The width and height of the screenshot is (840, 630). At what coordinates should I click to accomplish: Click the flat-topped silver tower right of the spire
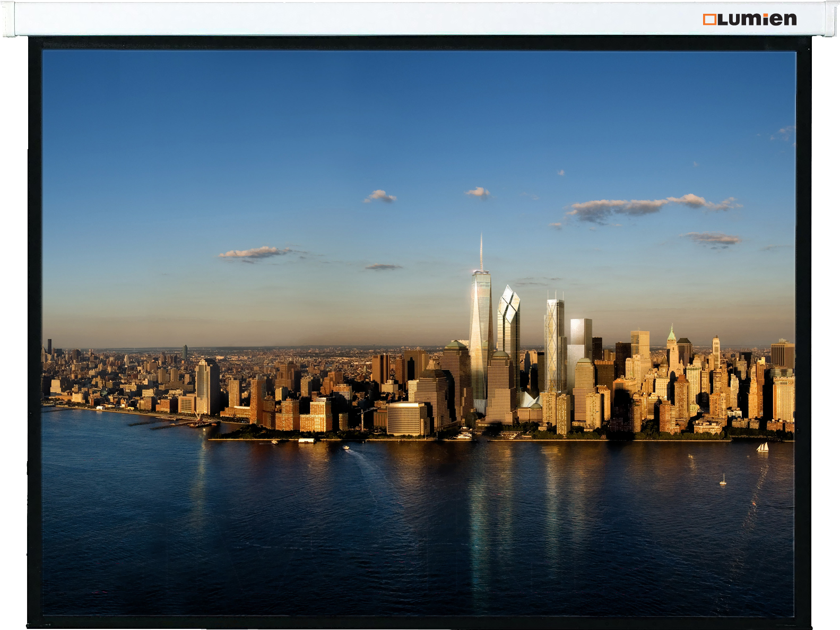coord(581,340)
